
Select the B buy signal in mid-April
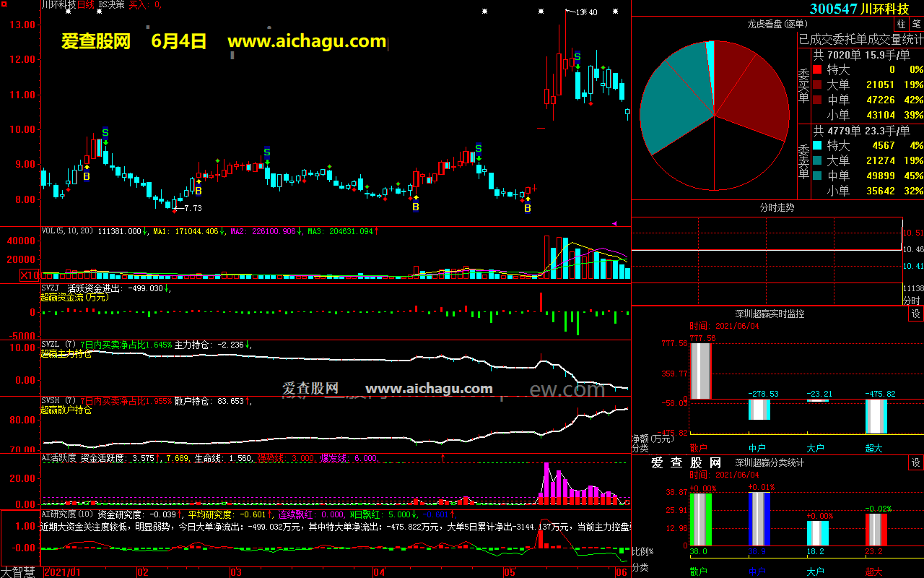[415, 207]
